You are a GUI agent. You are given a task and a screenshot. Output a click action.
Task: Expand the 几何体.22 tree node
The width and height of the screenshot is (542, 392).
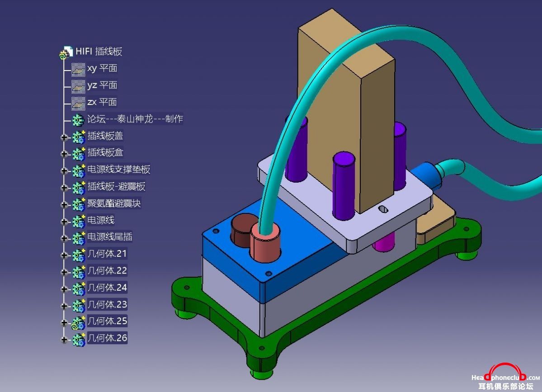[64, 272]
